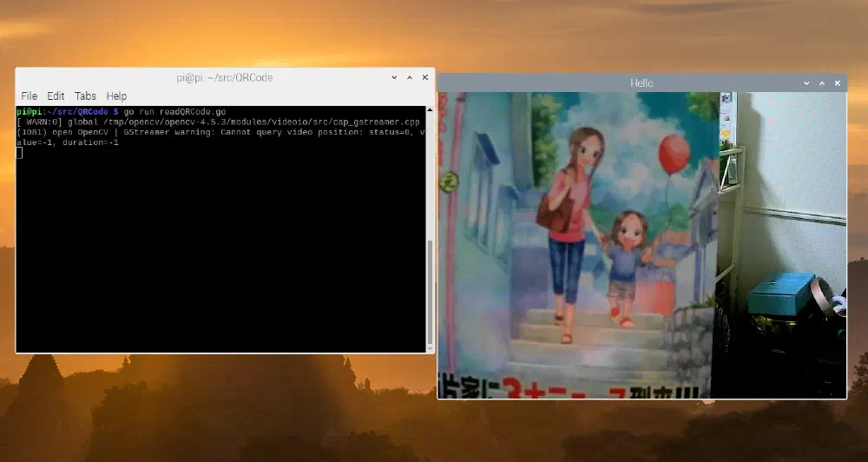Click the 'alue=-1, duration=-1' output line

[68, 142]
